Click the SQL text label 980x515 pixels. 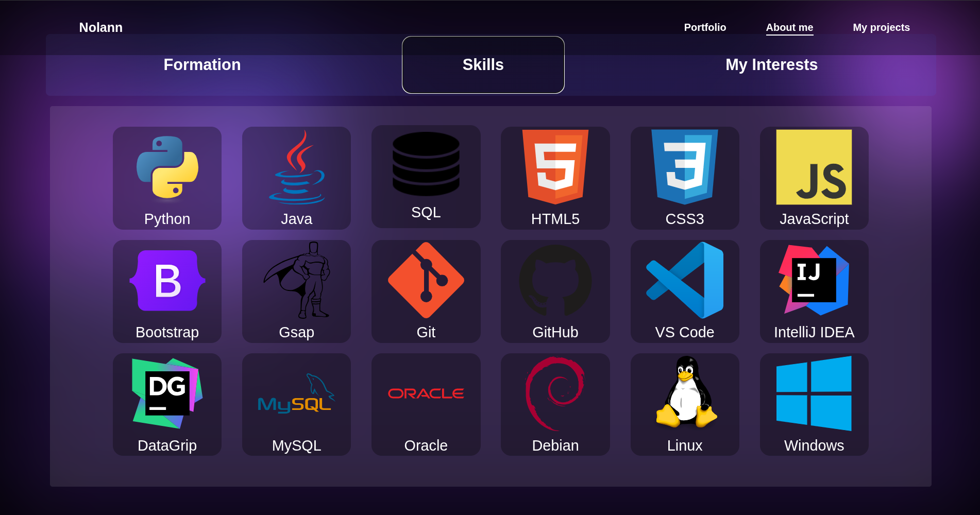pos(426,212)
